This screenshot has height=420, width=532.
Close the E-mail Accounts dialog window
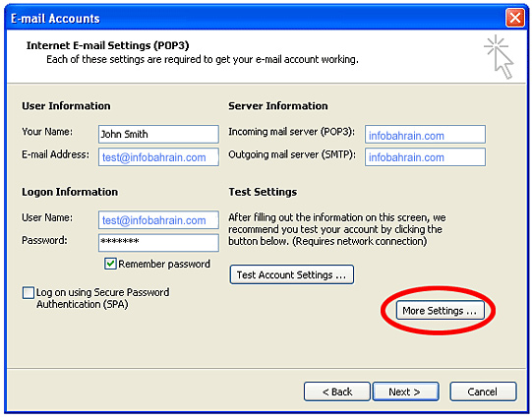tap(515, 18)
